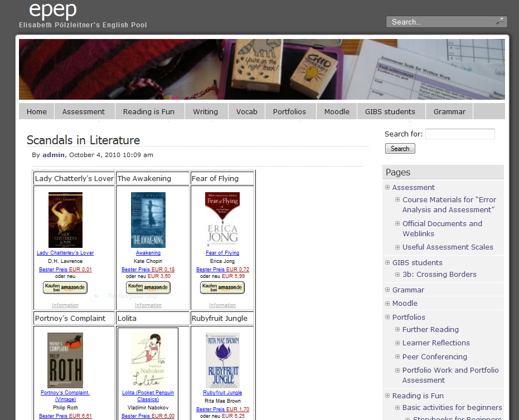
Task: Click the Rubyfruit Jungle book cover
Action: (x=222, y=360)
